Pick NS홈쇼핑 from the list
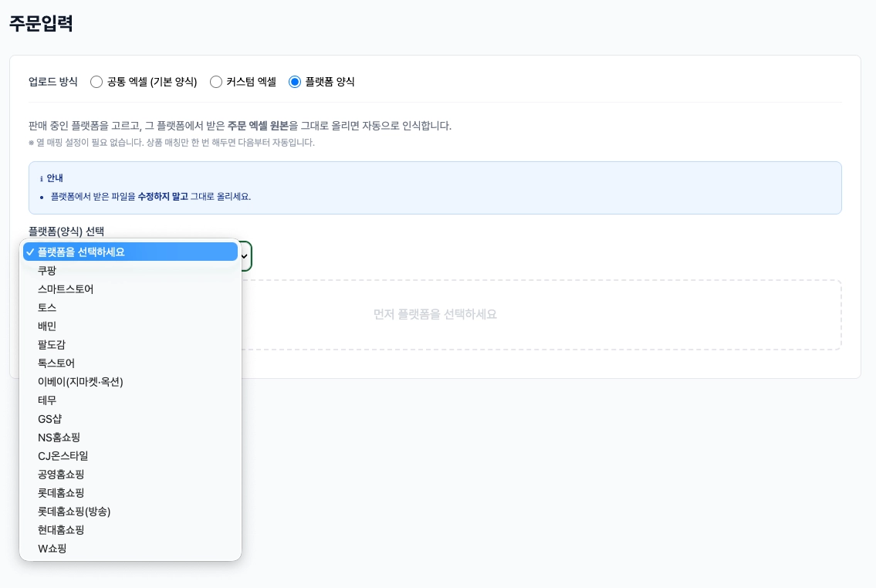Image resolution: width=876 pixels, height=588 pixels. tap(130, 438)
